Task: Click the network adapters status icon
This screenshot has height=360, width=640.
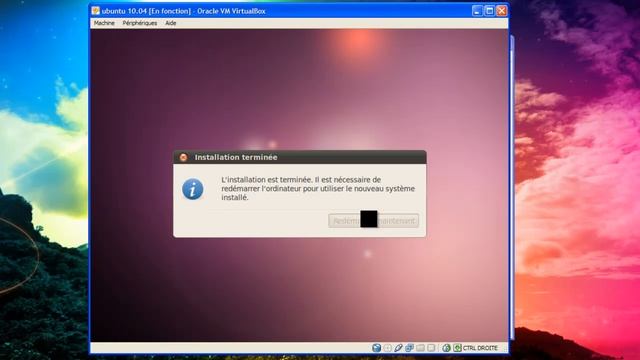Action: (x=409, y=348)
